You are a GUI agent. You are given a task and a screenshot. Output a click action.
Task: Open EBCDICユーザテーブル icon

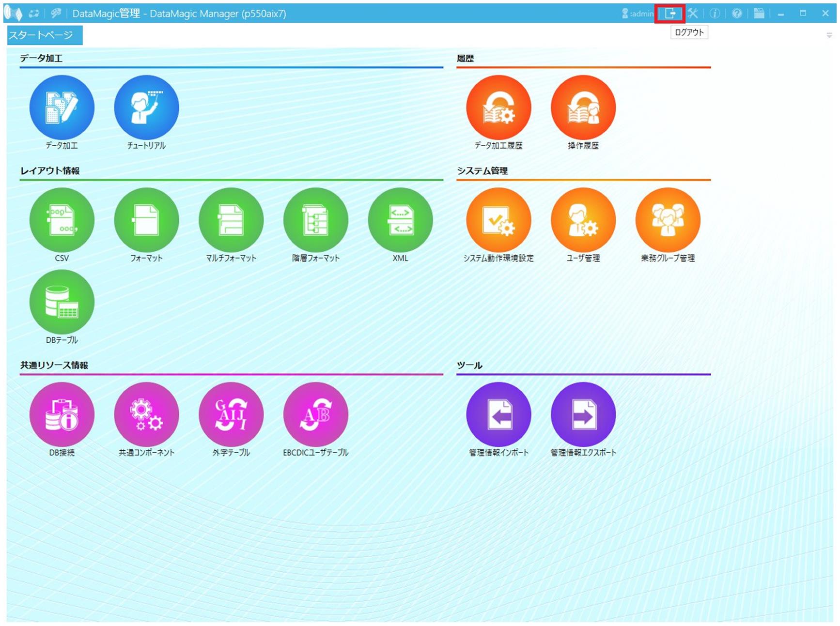316,414
